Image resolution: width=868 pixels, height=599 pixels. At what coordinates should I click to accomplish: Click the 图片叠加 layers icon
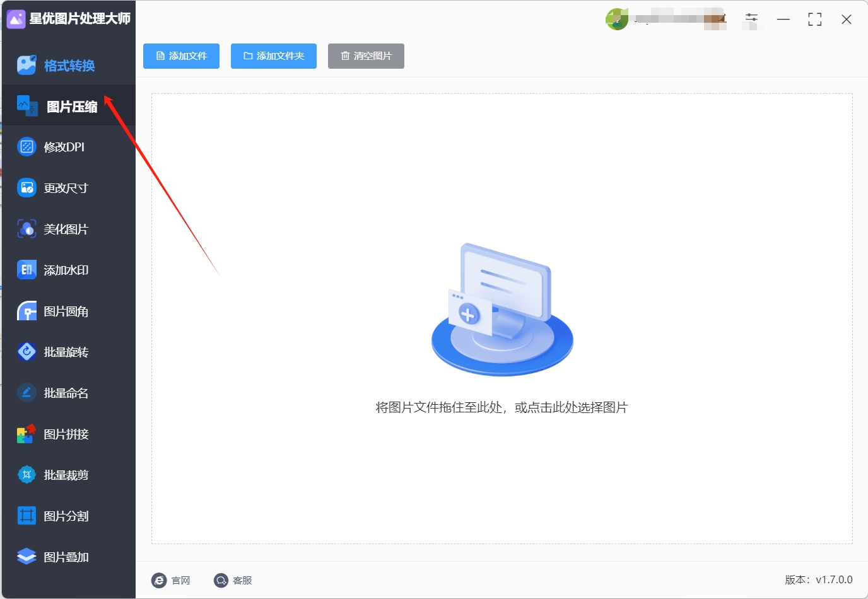tap(26, 556)
